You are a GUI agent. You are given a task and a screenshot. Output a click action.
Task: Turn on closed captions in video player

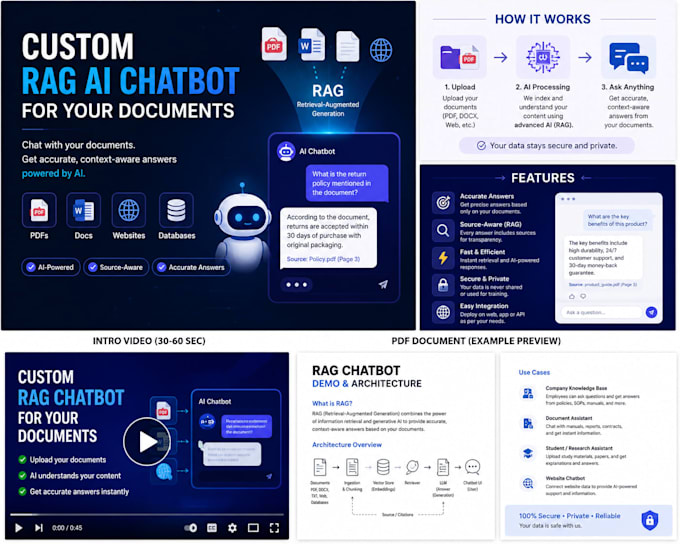tap(212, 528)
